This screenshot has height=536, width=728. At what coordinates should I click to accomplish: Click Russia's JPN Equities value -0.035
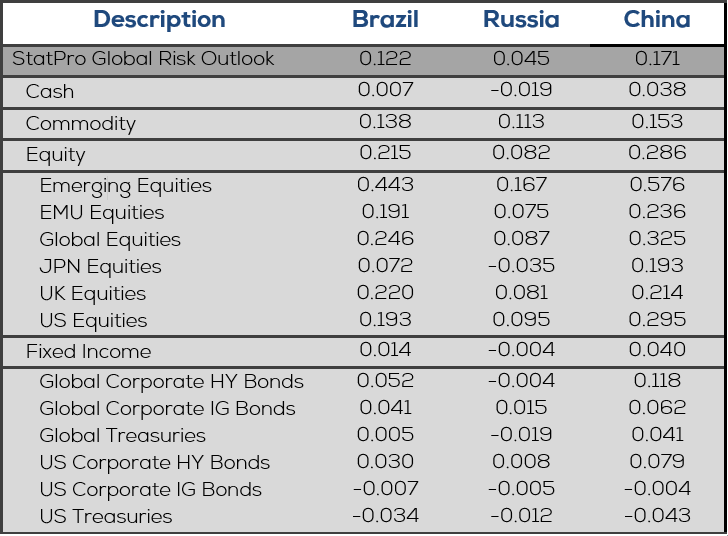pyautogui.click(x=519, y=266)
